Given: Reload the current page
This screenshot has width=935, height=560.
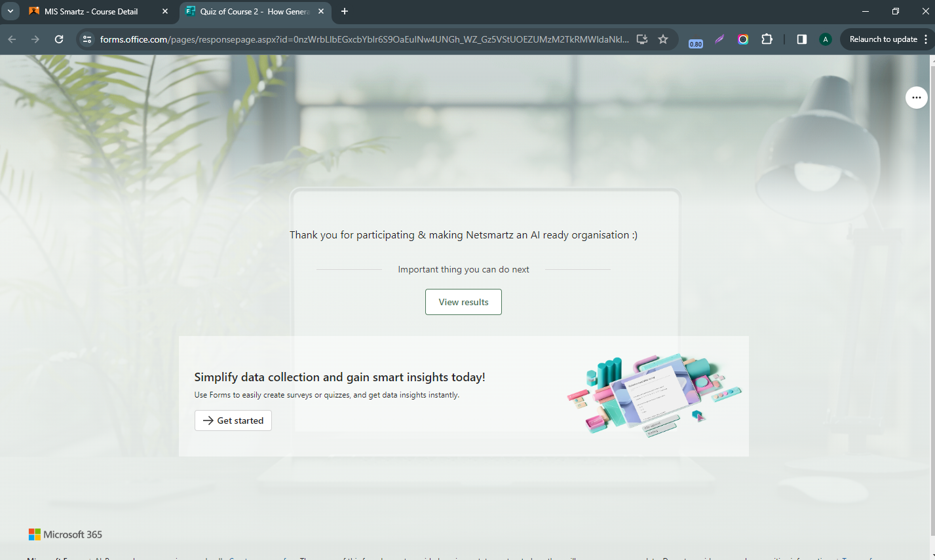Looking at the screenshot, I should click(x=59, y=39).
